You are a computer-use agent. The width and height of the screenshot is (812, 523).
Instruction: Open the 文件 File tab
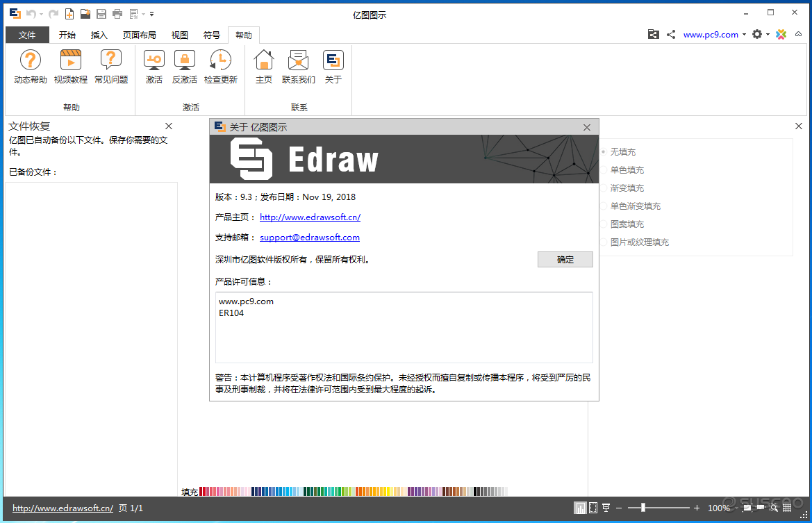pyautogui.click(x=27, y=35)
